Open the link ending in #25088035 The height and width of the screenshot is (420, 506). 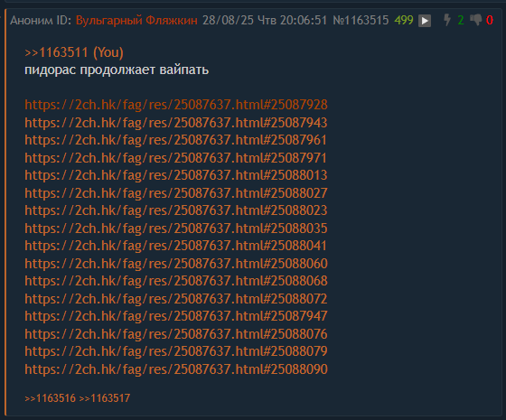click(x=176, y=229)
